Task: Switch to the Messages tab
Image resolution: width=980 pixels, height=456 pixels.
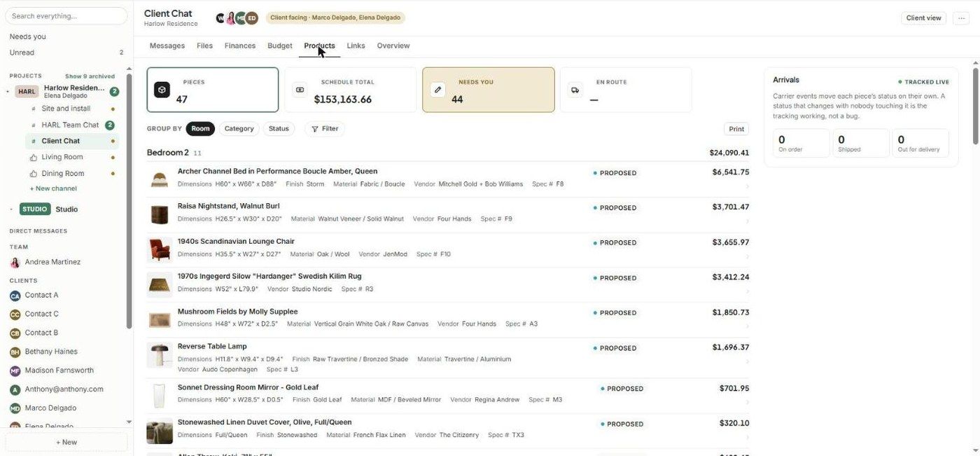Action: 167,46
